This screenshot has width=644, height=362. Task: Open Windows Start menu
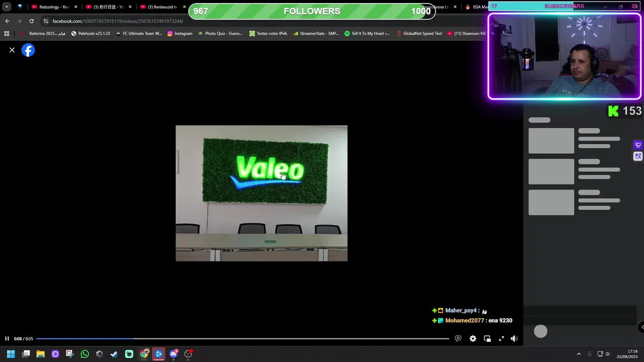tap(11, 354)
